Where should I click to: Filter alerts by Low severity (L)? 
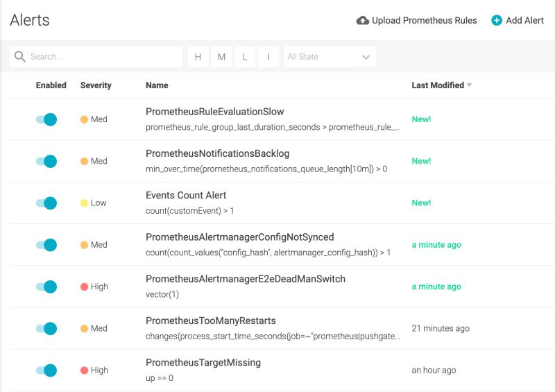point(245,57)
